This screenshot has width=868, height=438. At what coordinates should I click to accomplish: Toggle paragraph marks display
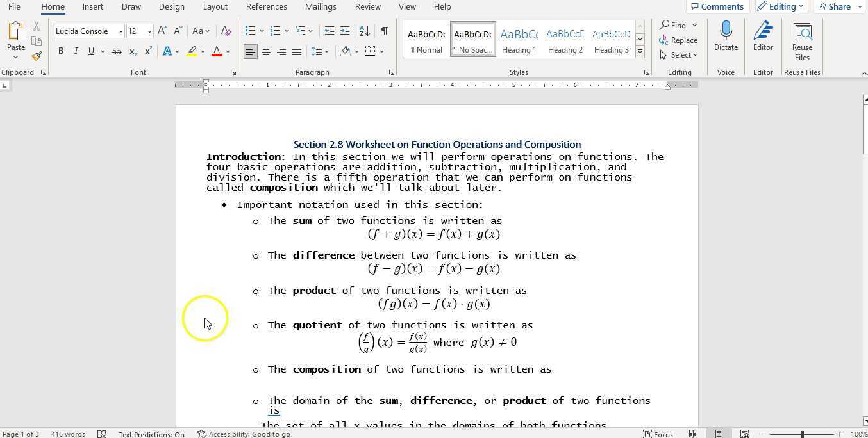pos(384,31)
